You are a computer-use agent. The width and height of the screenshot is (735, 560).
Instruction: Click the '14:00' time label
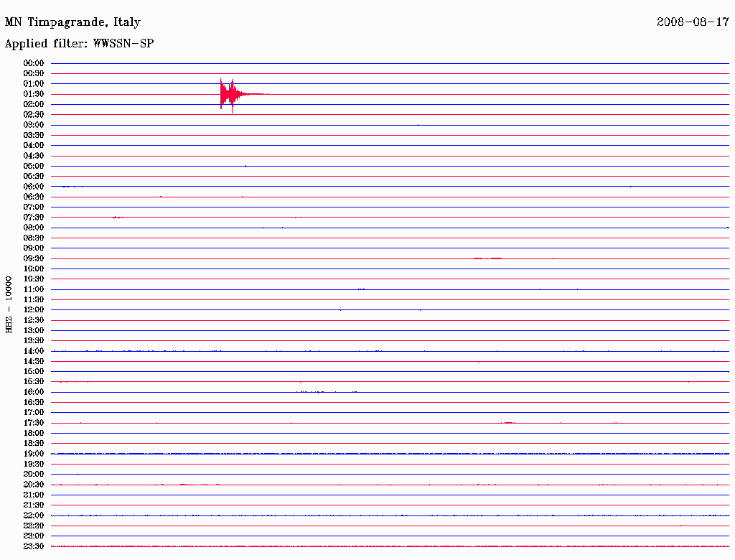pos(34,351)
